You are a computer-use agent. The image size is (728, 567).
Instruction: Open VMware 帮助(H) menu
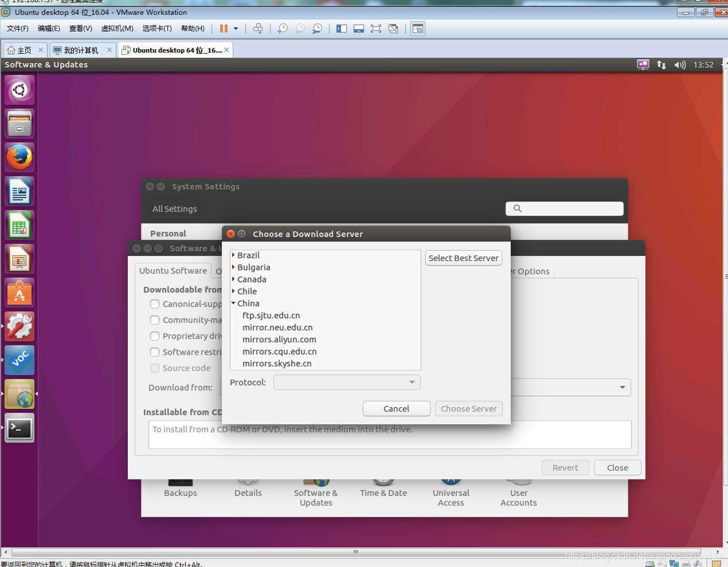(x=193, y=29)
